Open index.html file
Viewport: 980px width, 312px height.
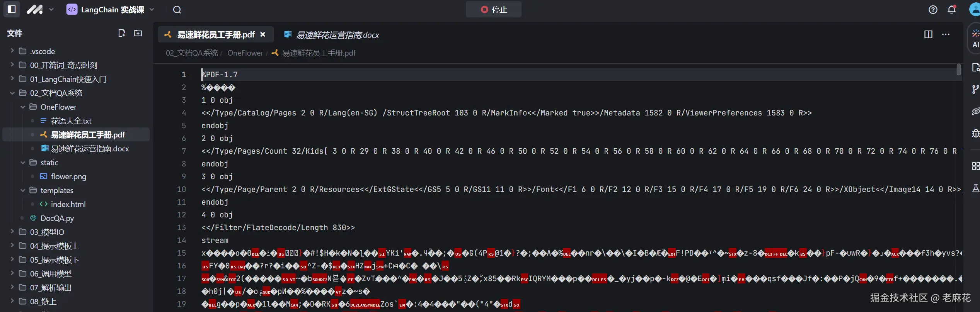click(68, 204)
